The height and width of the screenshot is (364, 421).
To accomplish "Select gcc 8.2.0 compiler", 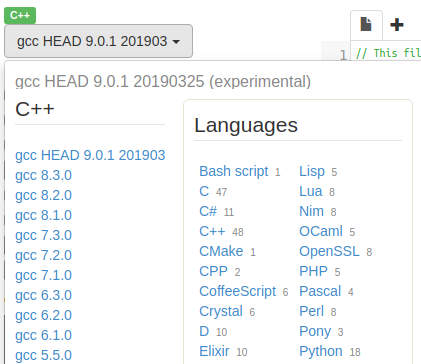I will coord(44,195).
